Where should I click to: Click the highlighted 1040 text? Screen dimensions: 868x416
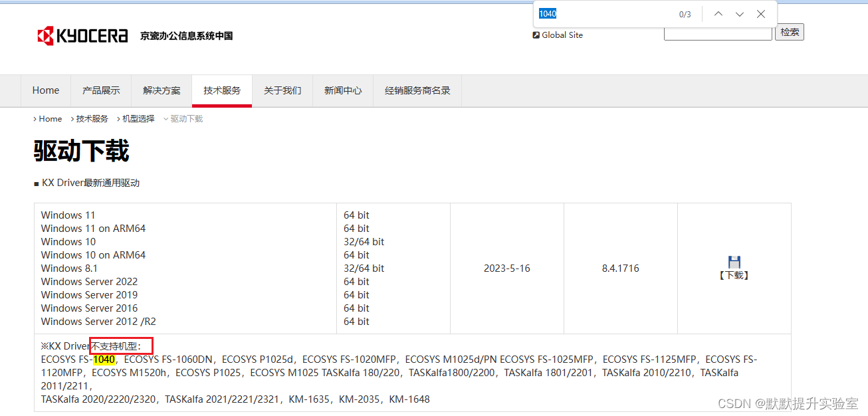104,360
